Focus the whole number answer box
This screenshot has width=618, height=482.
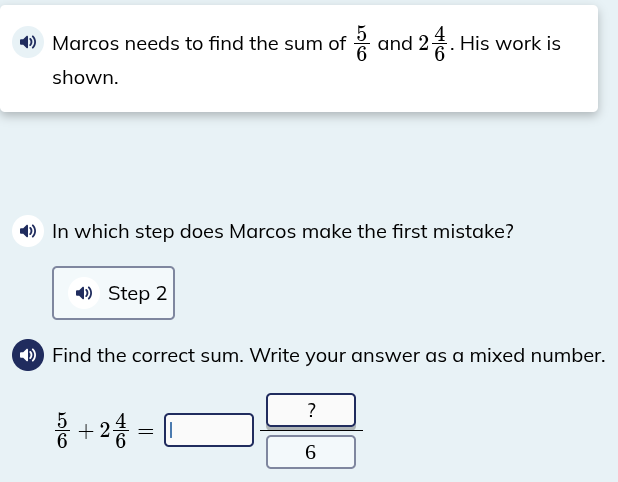pos(209,430)
